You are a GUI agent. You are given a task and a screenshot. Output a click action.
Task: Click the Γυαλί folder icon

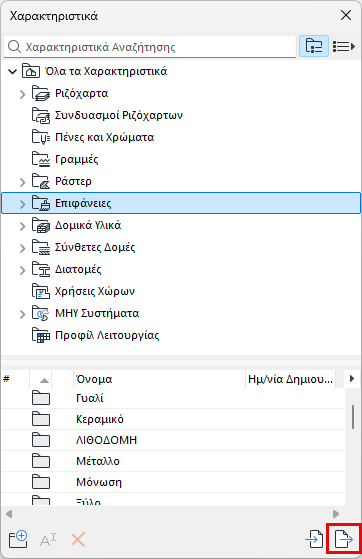coord(41,398)
